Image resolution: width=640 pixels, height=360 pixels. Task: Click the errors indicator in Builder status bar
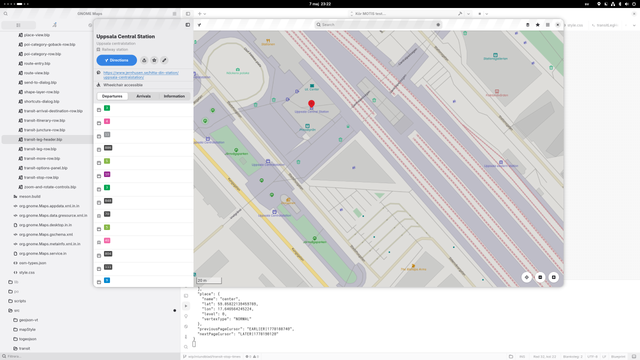point(248,357)
